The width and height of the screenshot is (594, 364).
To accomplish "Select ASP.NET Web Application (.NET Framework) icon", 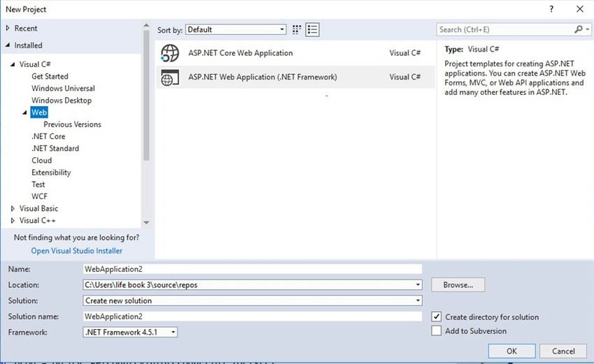I will 170,78.
